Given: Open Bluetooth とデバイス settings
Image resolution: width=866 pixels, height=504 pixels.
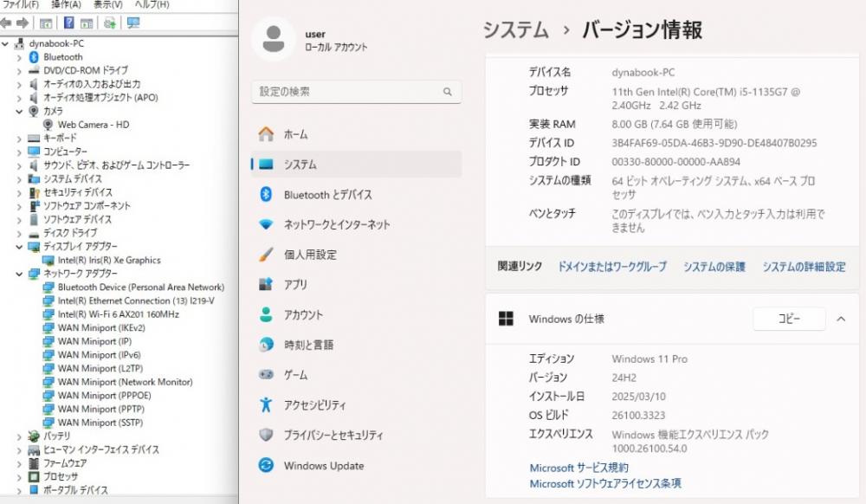Looking at the screenshot, I should 356,194.
